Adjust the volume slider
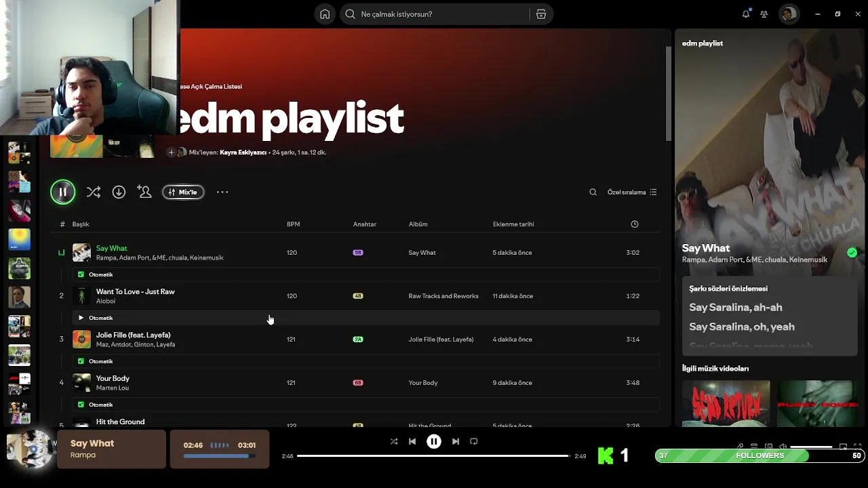 pos(812,447)
